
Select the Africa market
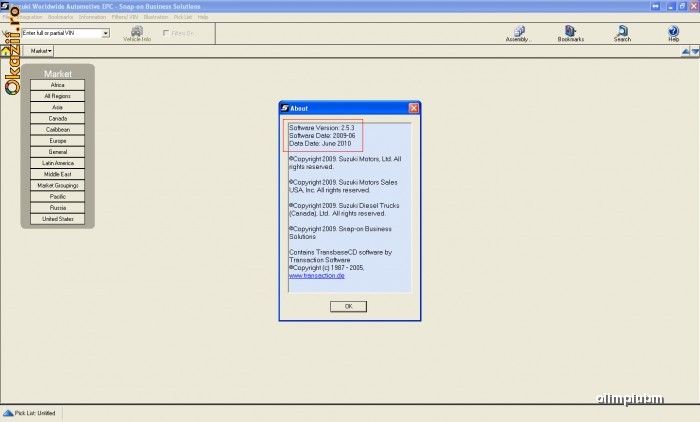pos(58,85)
